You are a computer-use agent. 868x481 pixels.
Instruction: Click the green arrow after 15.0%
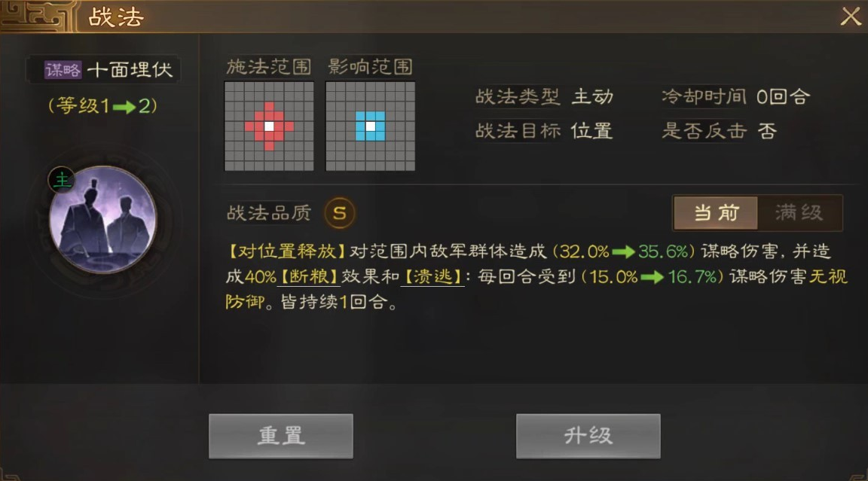pyautogui.click(x=652, y=277)
